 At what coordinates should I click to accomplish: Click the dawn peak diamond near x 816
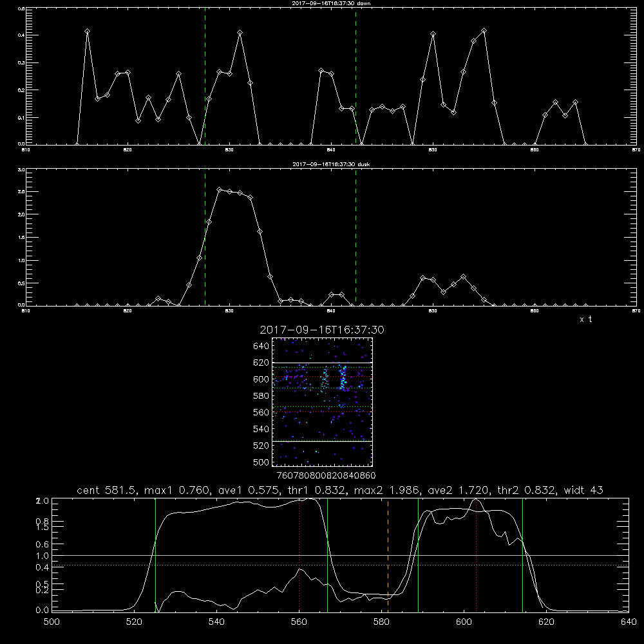87,31
